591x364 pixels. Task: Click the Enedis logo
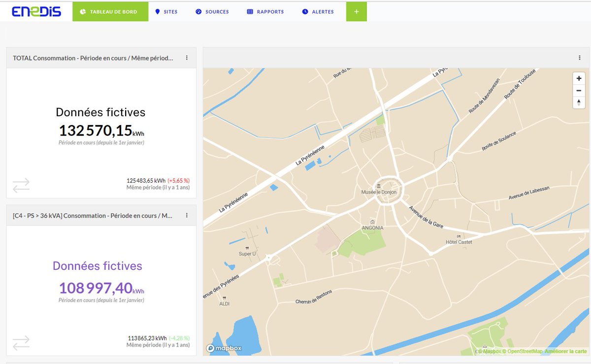pyautogui.click(x=36, y=11)
